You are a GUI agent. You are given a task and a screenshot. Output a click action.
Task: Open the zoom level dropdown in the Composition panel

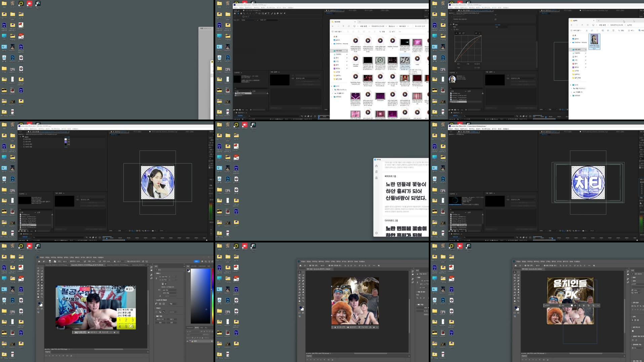pyautogui.click(x=112, y=231)
